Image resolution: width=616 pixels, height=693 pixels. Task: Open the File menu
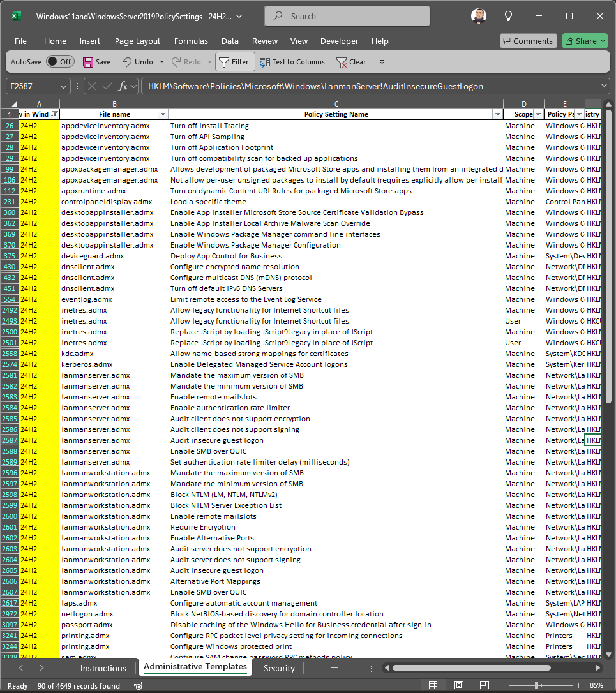pos(20,41)
